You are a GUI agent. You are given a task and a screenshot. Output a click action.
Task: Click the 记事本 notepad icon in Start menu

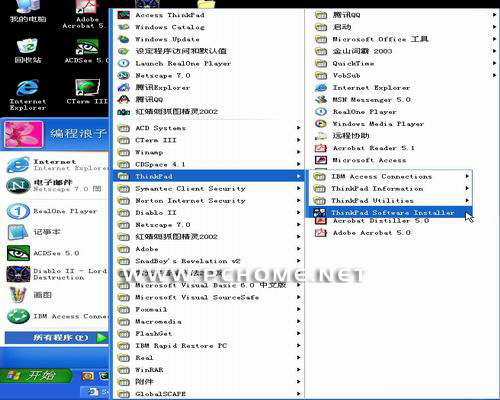click(18, 232)
